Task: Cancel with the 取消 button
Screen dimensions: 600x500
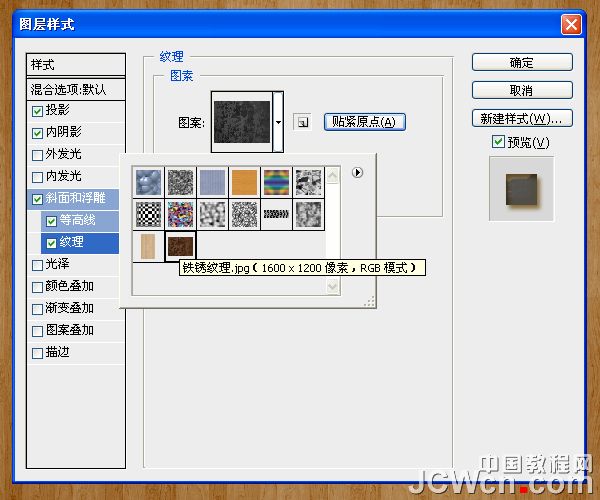Action: tap(522, 90)
